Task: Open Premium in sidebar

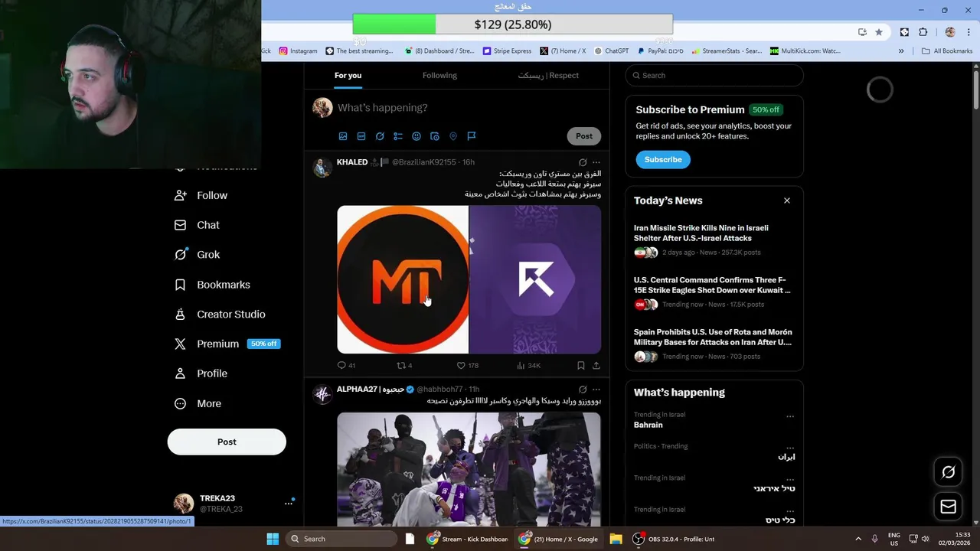Action: coord(227,344)
